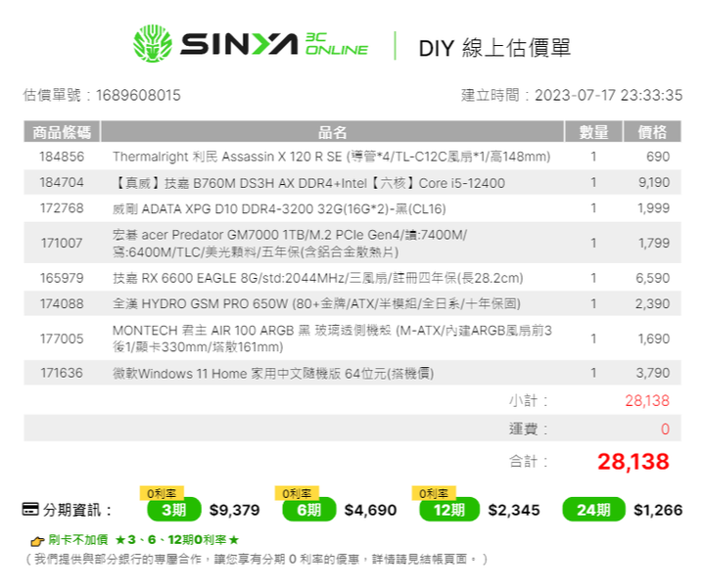Screen dimensions: 705x588
Task: Click the 運費 shipping value 0
Action: 665,429
